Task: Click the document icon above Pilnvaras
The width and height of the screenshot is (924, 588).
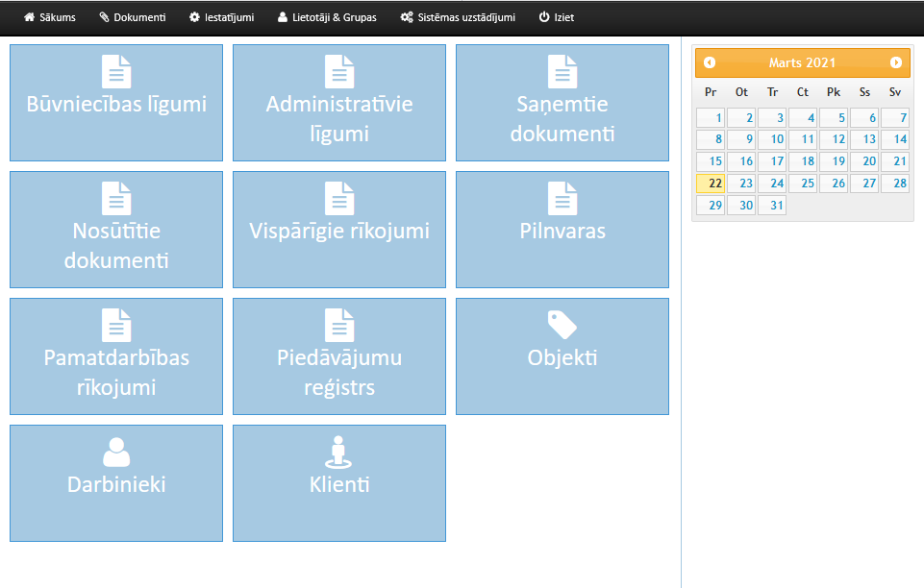Action: tap(562, 199)
